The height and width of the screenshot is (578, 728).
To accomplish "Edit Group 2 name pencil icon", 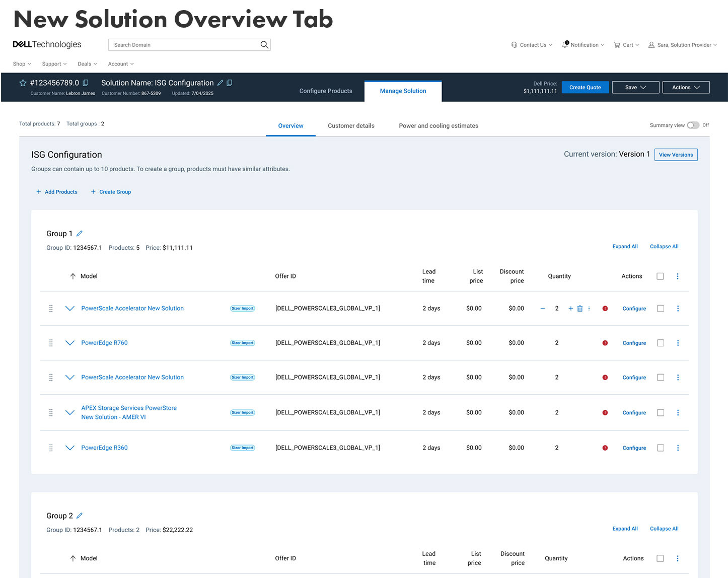I will (x=80, y=516).
